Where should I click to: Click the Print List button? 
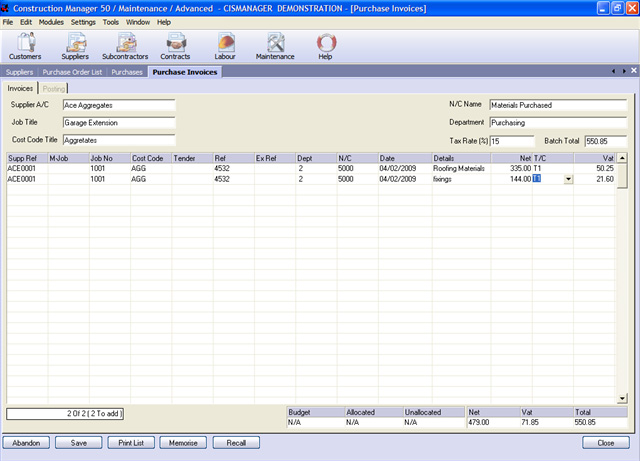coord(131,443)
